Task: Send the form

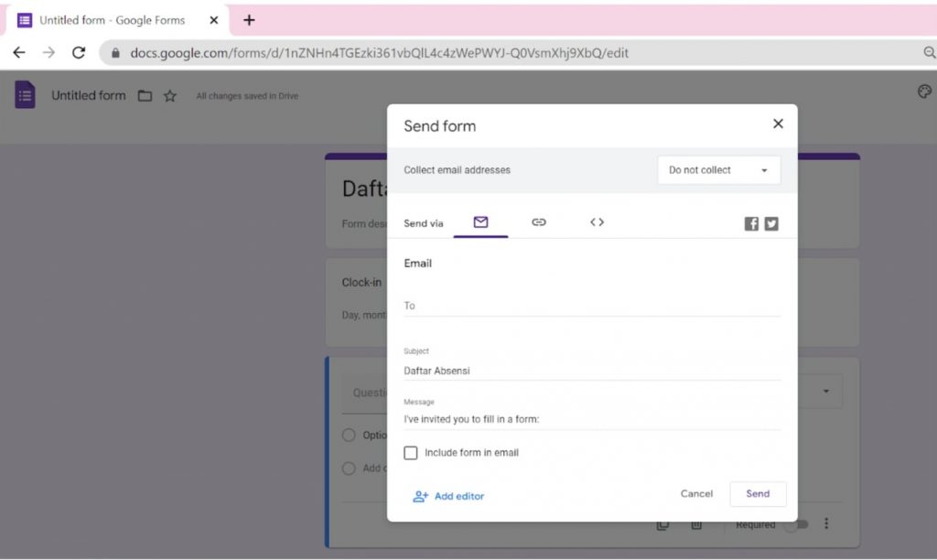Action: (758, 493)
